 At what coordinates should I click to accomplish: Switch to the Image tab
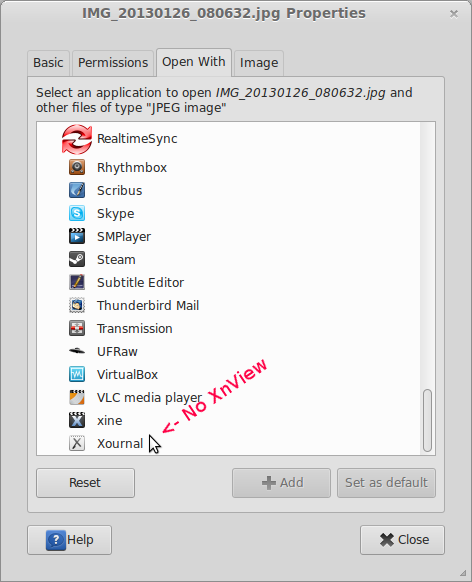pos(259,63)
